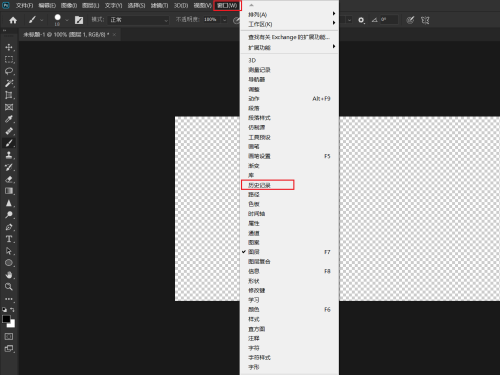Click the background color swatch
This screenshot has height=375, width=500.
[12, 324]
